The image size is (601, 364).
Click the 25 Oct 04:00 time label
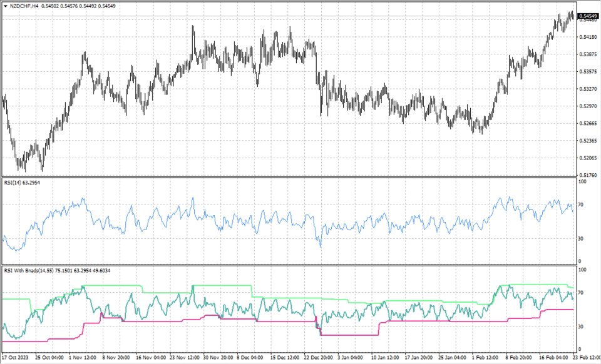(49, 357)
